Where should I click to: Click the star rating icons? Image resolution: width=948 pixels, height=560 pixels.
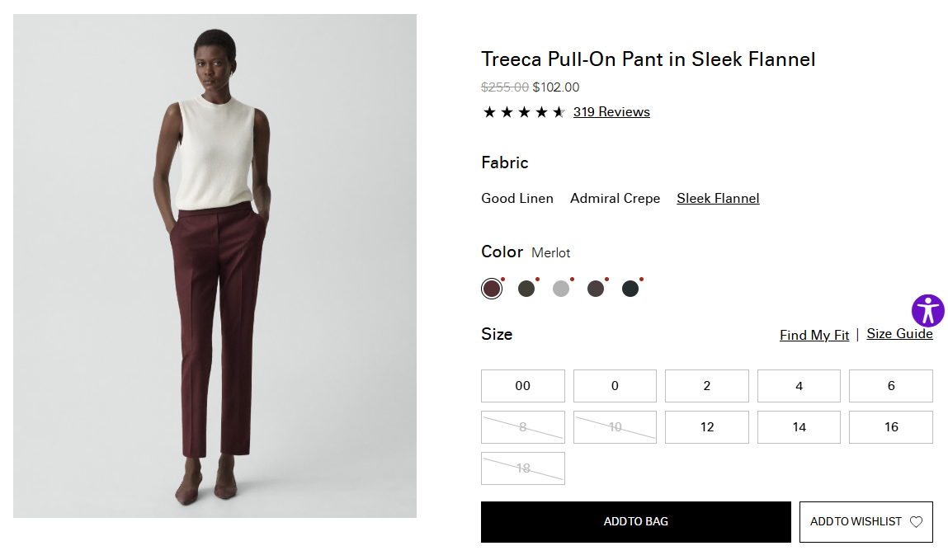click(524, 112)
